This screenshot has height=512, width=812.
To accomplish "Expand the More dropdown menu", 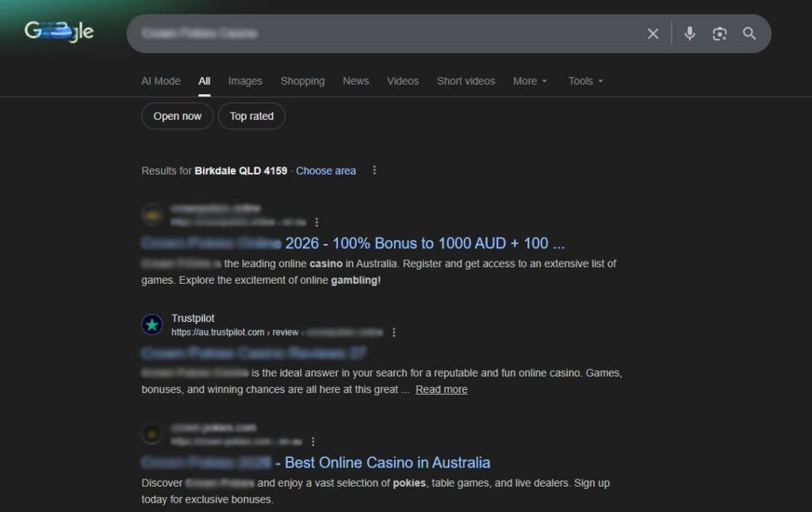I will click(530, 81).
